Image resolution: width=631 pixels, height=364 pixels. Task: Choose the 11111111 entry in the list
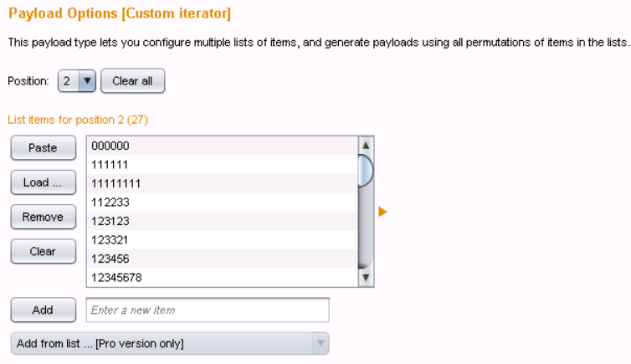pyautogui.click(x=221, y=183)
